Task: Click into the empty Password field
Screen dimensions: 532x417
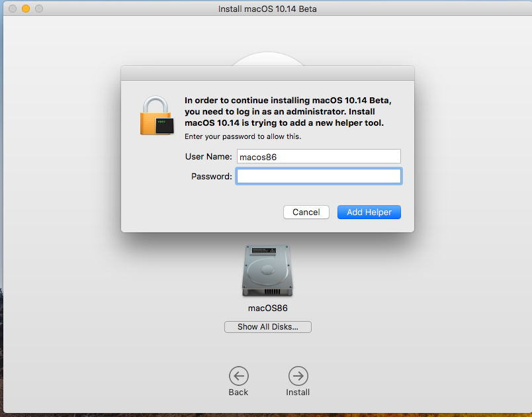Action: (x=318, y=176)
